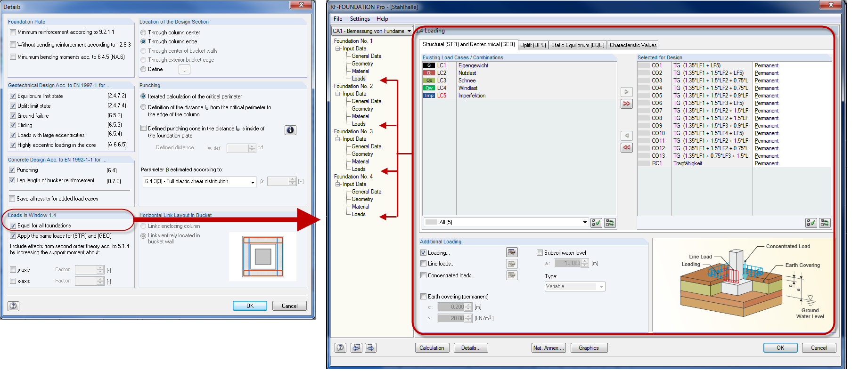The image size is (868, 371).
Task: Remove all items with double left arrow
Action: point(626,147)
